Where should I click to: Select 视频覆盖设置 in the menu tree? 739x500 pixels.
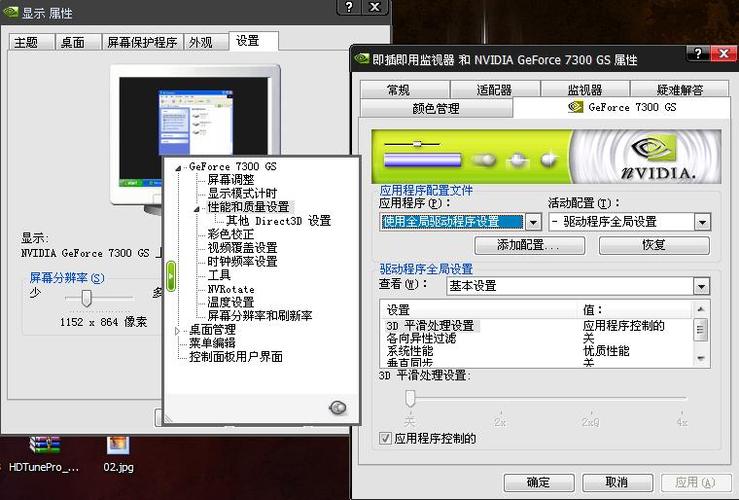click(242, 248)
